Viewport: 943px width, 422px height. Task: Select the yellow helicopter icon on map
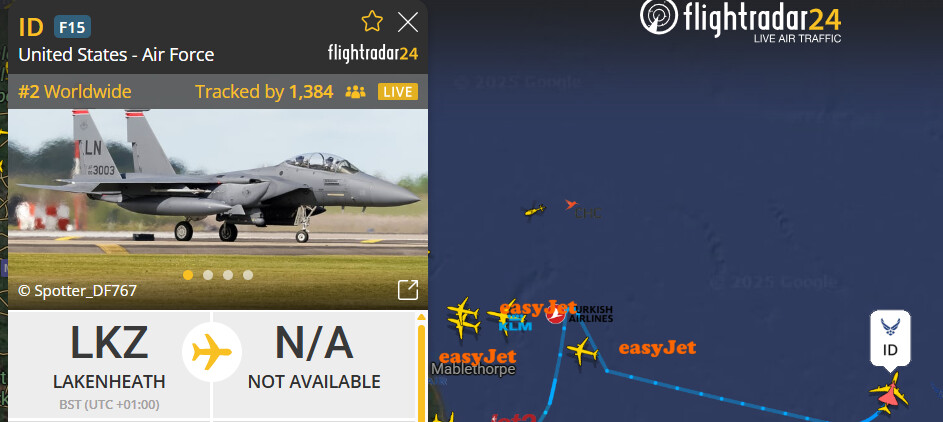click(x=535, y=210)
